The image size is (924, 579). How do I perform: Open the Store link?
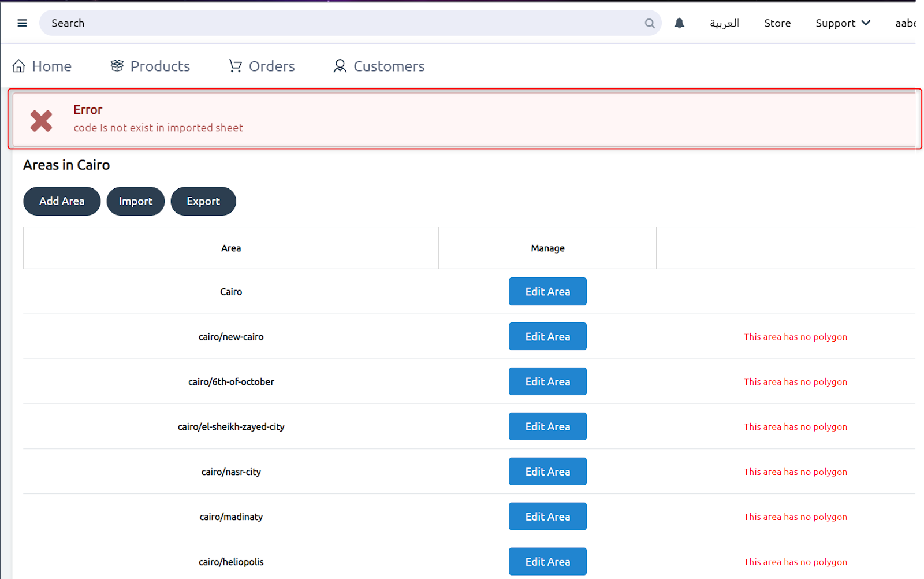tap(777, 23)
